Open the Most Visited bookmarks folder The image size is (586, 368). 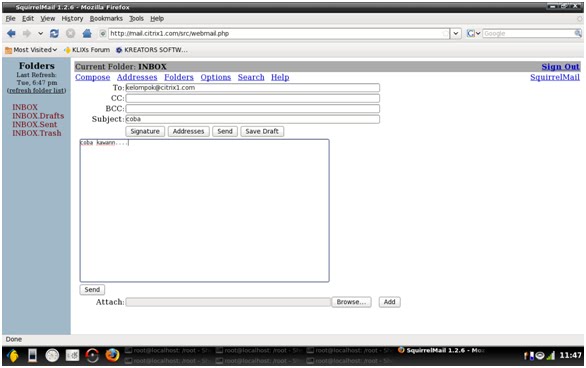pyautogui.click(x=31, y=50)
